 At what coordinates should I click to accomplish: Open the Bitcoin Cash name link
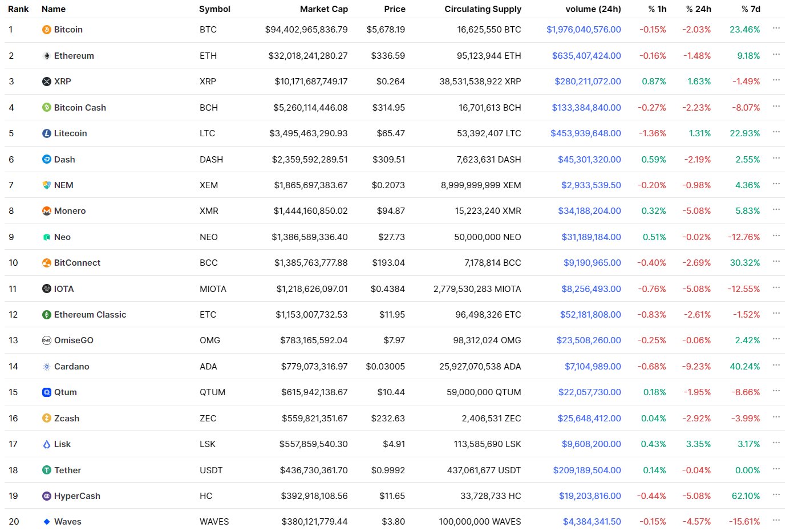80,108
